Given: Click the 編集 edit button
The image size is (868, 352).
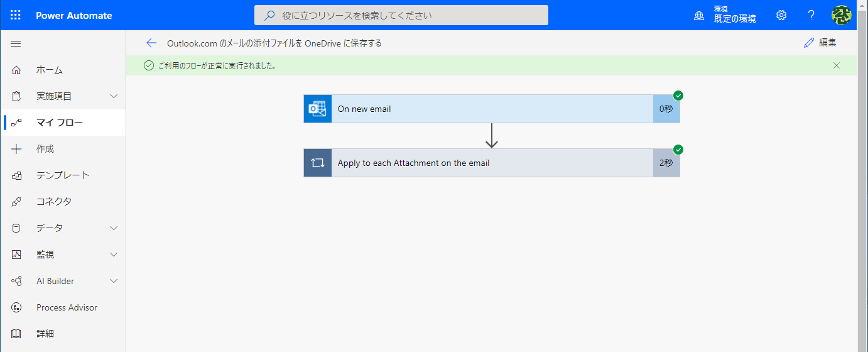Looking at the screenshot, I should point(820,43).
